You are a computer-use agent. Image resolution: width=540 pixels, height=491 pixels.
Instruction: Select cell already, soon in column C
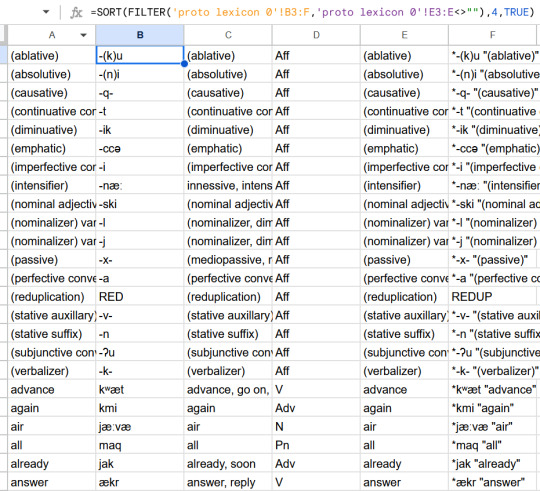point(228,464)
